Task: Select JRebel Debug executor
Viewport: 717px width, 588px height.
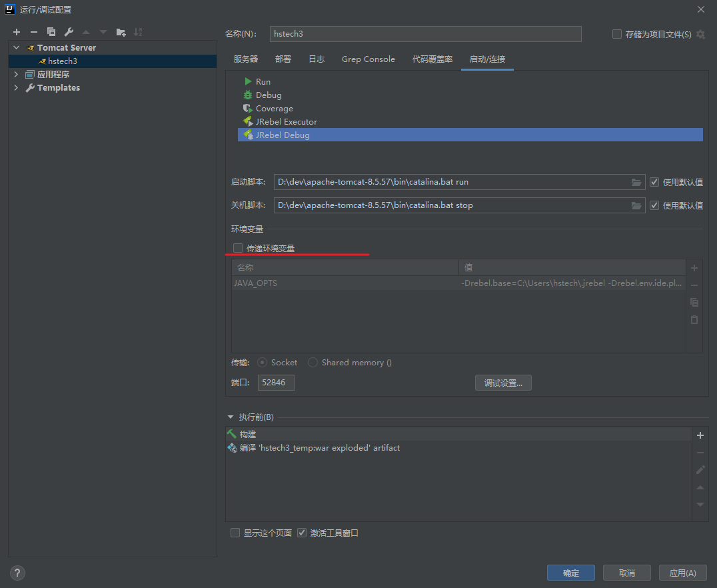Action: (x=470, y=135)
